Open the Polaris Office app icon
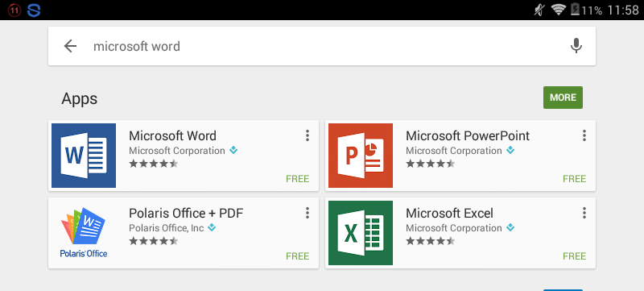Image resolution: width=644 pixels, height=291 pixels. pos(84,233)
